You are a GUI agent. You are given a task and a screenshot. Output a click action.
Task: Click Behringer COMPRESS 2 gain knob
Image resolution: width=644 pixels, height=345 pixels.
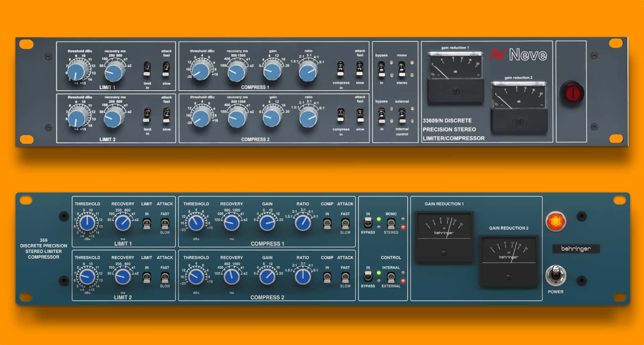tap(267, 277)
